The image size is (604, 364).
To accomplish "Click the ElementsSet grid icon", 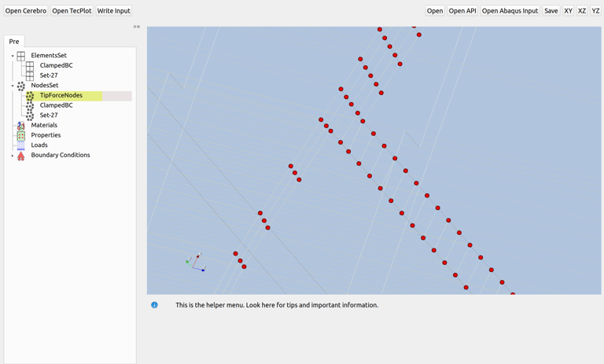I will tap(20, 56).
